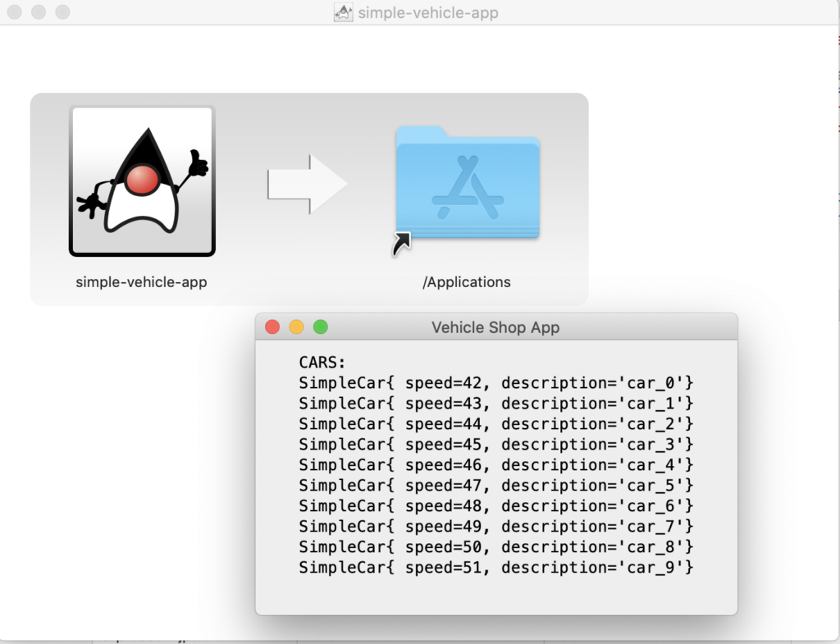
Task: Select the blue App Store folder glyph
Action: 468,187
